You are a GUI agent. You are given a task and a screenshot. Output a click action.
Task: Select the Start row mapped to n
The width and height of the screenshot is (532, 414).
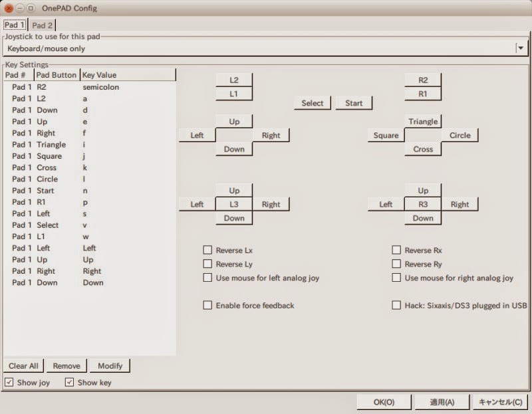(90, 191)
